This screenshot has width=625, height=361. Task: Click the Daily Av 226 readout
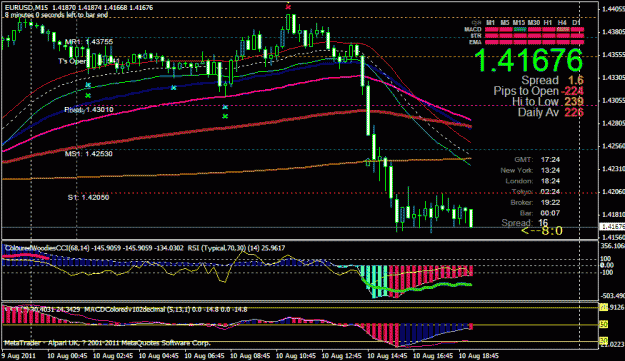(x=550, y=112)
